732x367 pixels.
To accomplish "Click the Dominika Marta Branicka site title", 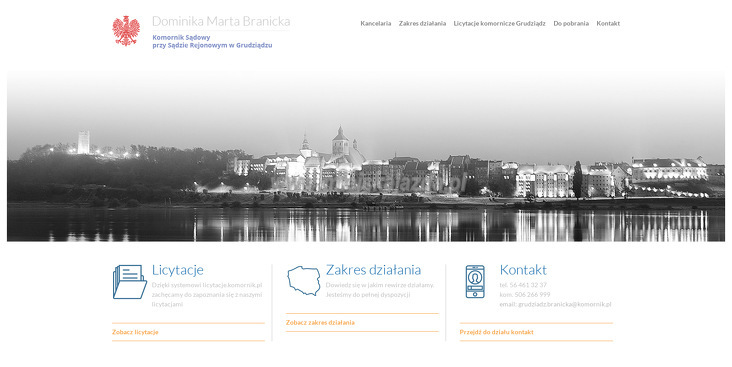I will pyautogui.click(x=221, y=21).
